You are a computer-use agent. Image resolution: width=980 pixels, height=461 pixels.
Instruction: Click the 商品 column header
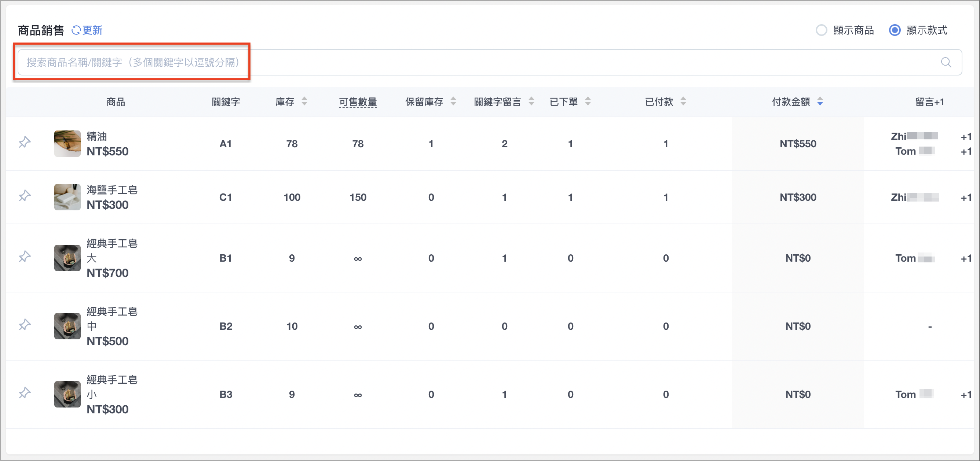click(116, 102)
